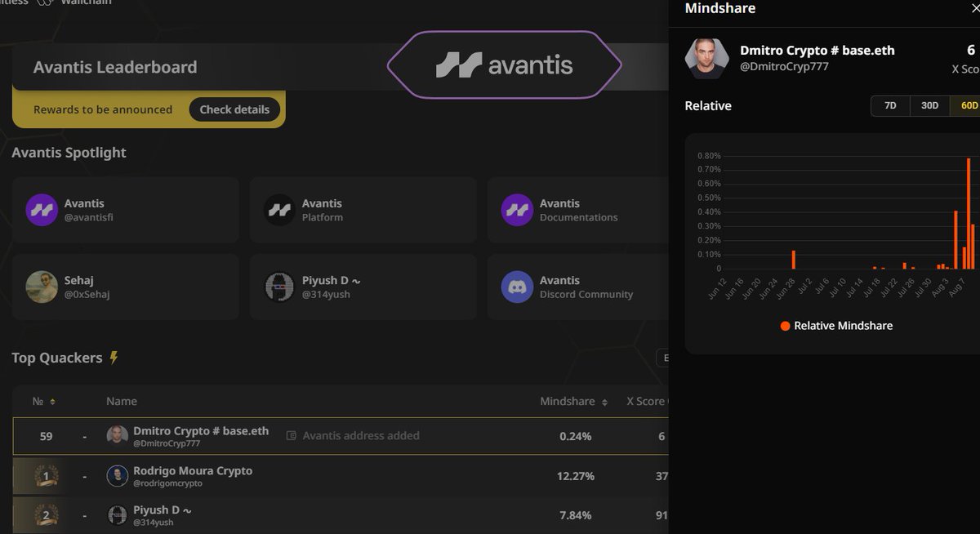The width and height of the screenshot is (980, 534).
Task: Open the Avantis Platform spotlight icon
Action: pyautogui.click(x=279, y=210)
